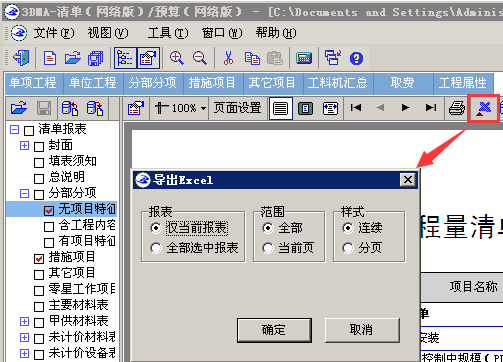The height and width of the screenshot is (362, 503).
Task: Open 页面设置 page setup
Action: click(x=237, y=108)
